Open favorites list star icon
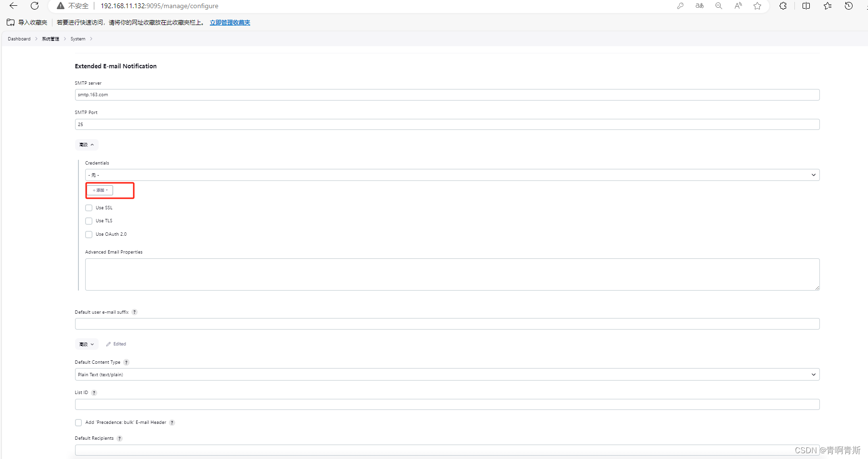868x459 pixels. click(828, 6)
